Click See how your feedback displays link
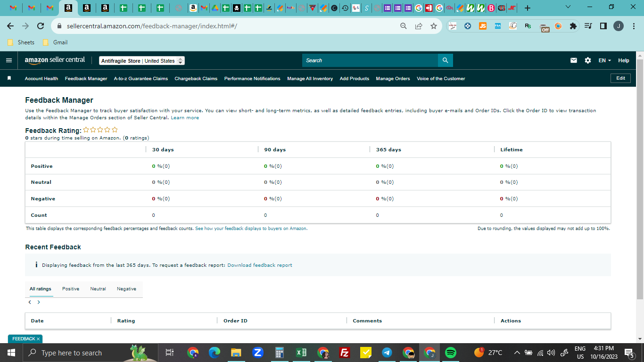Screen dimensions: 644x362 point(251,229)
